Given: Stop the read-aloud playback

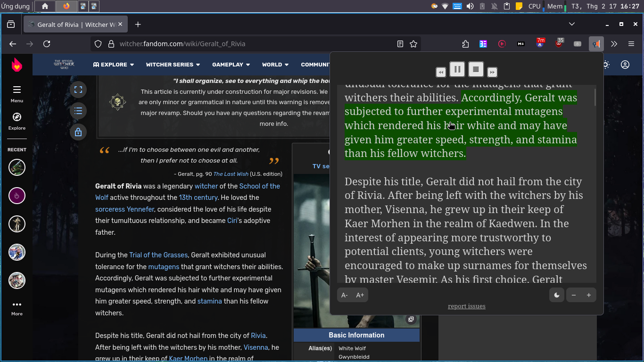Looking at the screenshot, I should [476, 70].
